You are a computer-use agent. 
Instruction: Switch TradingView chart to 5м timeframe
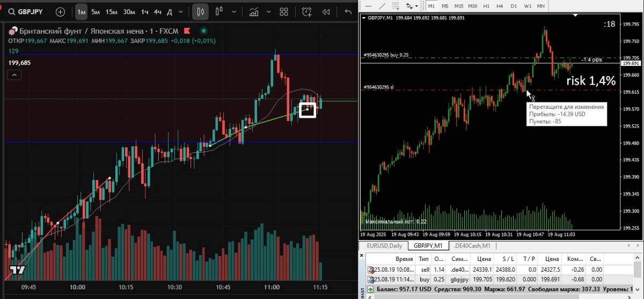tap(95, 11)
